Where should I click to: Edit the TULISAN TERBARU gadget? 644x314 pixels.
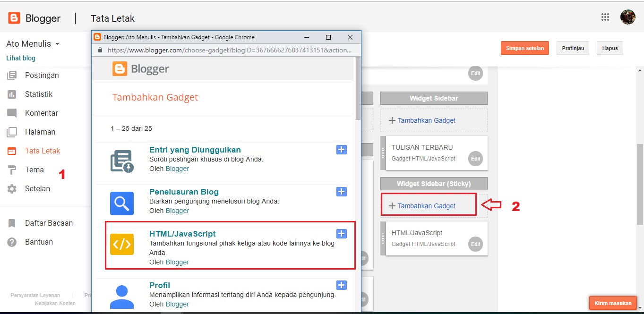pyautogui.click(x=475, y=159)
